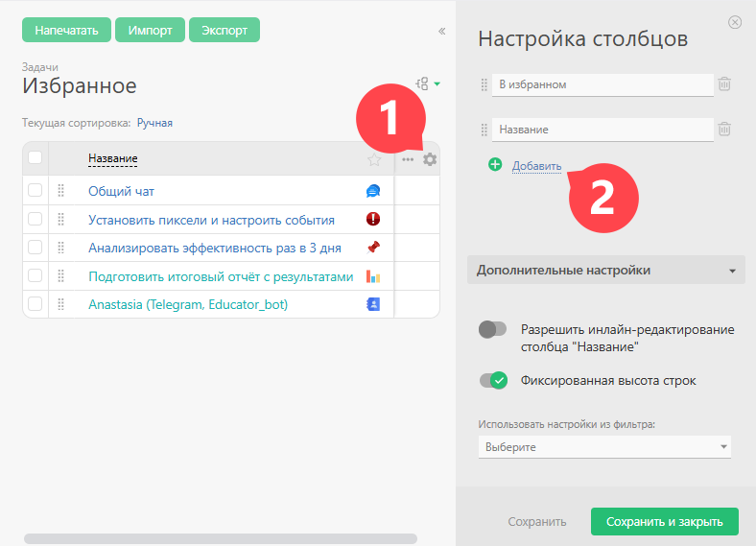Select all tasks with header checkbox
This screenshot has height=546, width=756.
[35, 157]
